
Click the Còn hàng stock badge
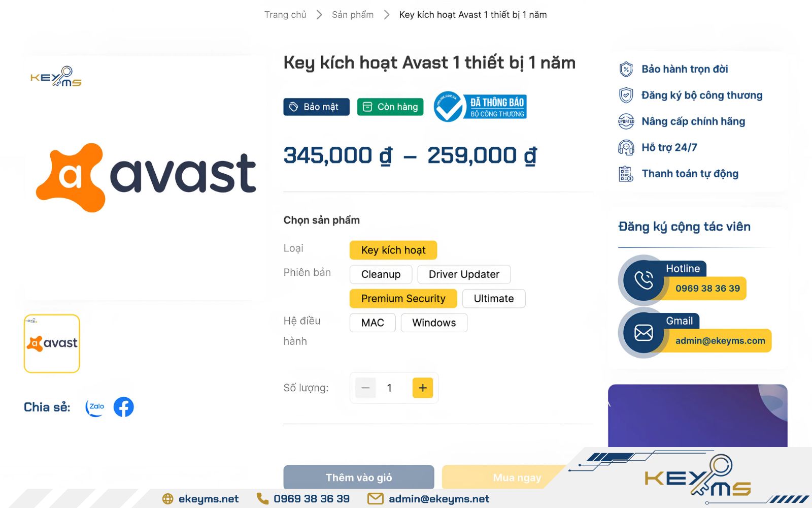coord(390,107)
